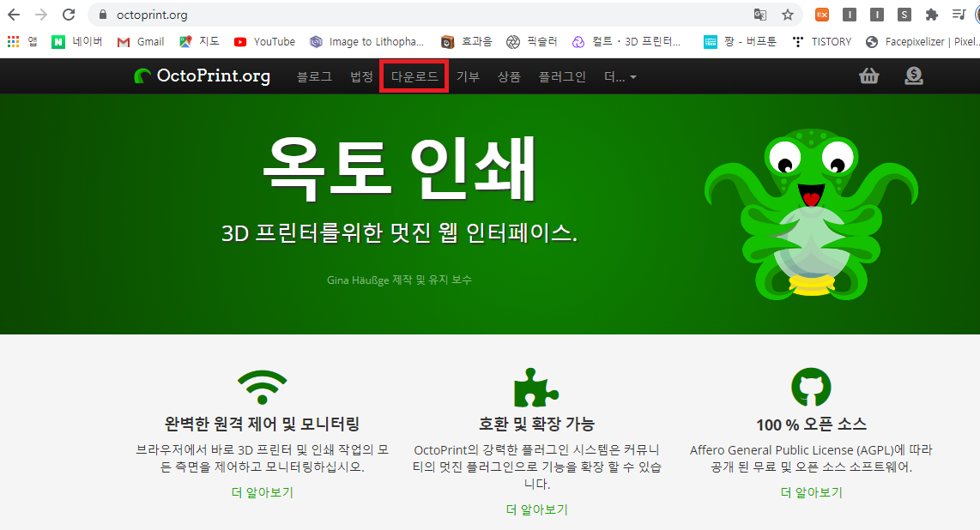Click the 옥토 인쇄 hero title
The image size is (980, 530).
(399, 169)
